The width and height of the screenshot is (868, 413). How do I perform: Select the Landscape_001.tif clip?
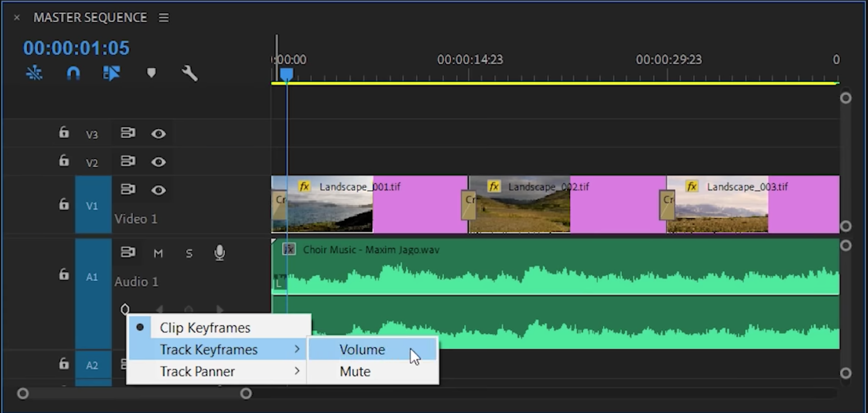[x=369, y=204]
